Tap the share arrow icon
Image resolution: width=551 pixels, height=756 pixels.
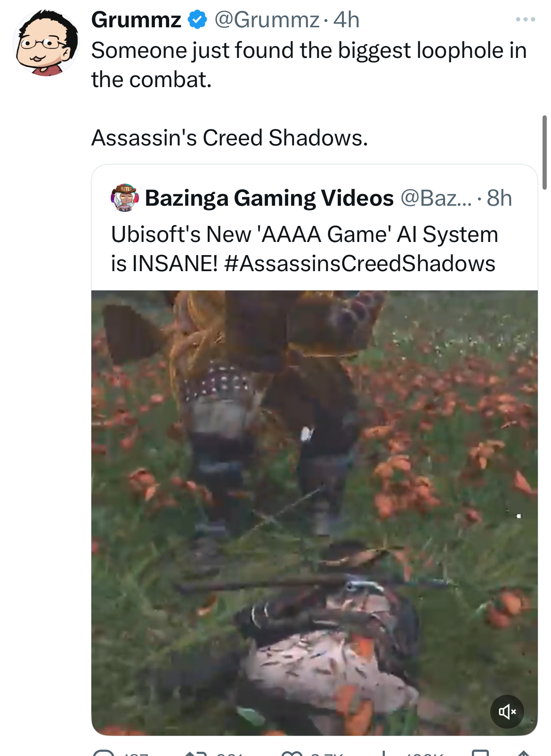click(524, 753)
